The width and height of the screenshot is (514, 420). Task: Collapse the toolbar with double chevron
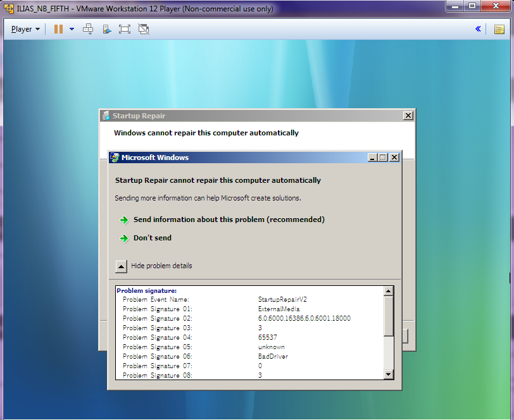pyautogui.click(x=478, y=29)
